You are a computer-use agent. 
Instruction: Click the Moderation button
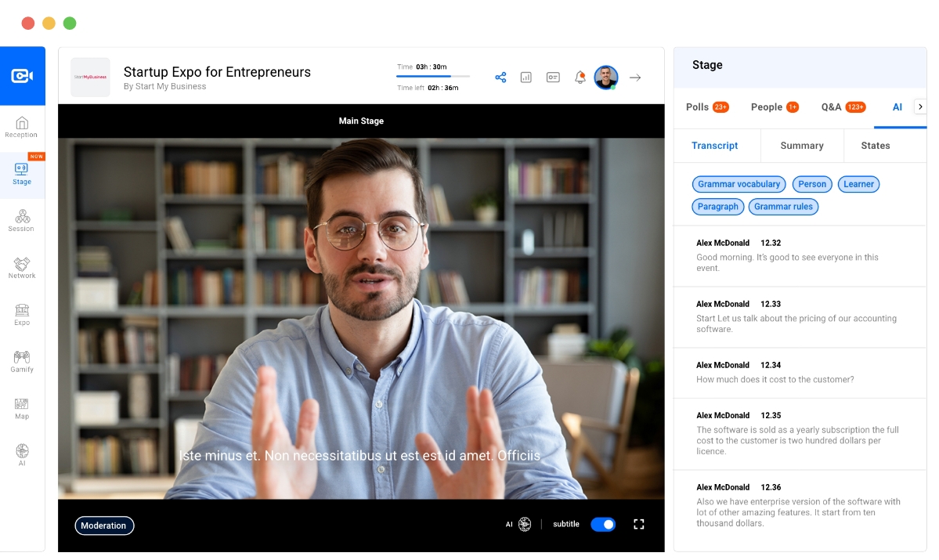[x=104, y=526]
